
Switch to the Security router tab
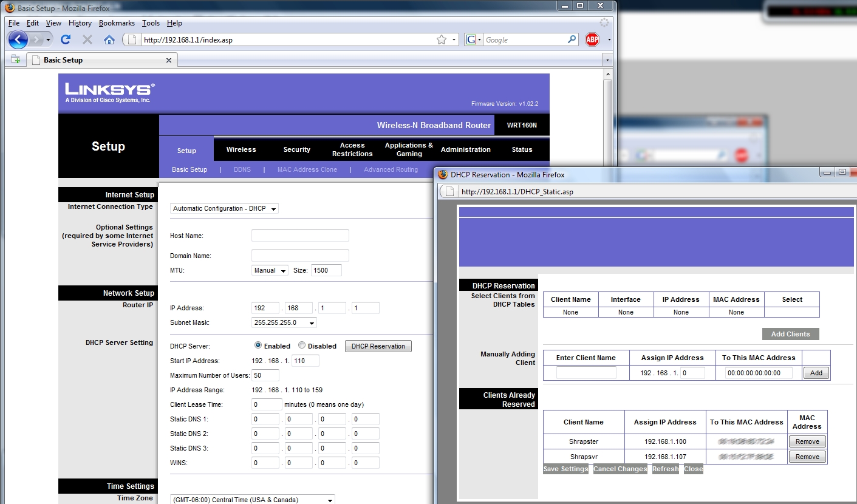pos(297,149)
